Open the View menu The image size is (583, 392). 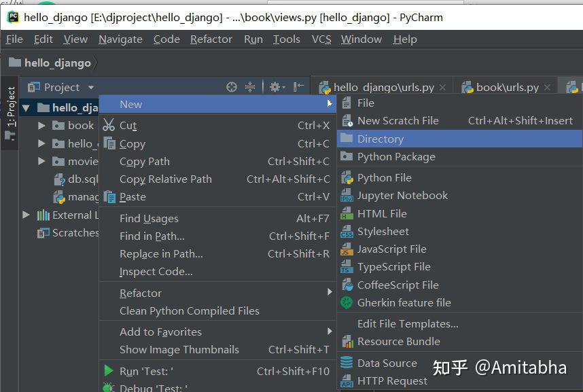point(75,39)
